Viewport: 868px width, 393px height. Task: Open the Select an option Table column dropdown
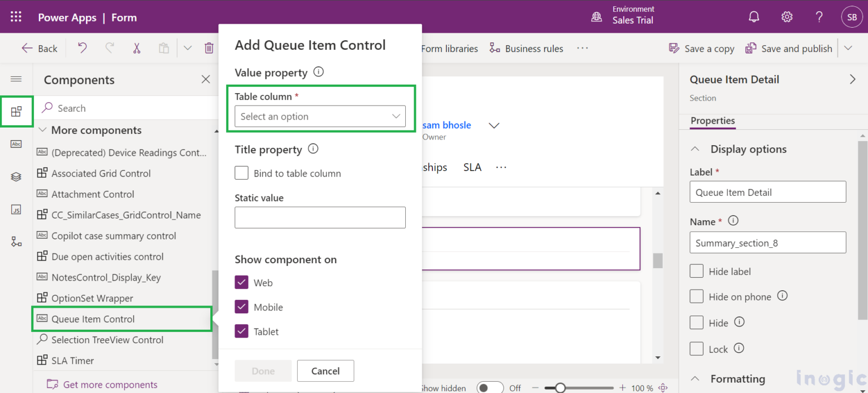pyautogui.click(x=320, y=116)
